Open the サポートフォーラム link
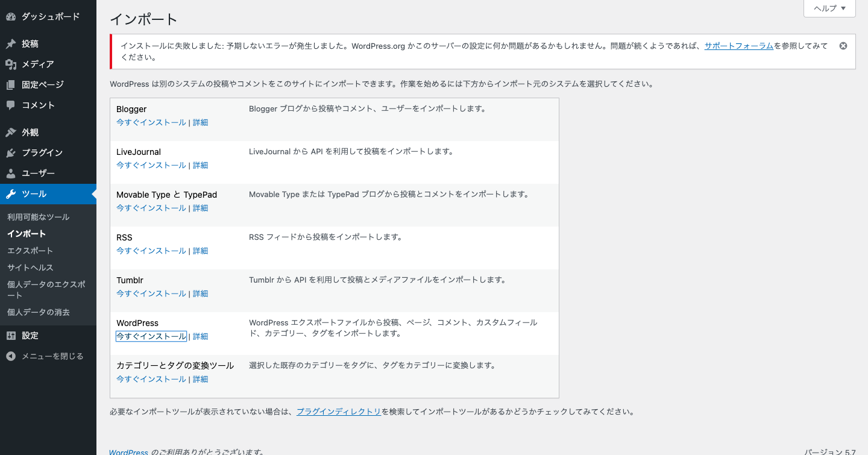Image resolution: width=868 pixels, height=455 pixels. 739,46
